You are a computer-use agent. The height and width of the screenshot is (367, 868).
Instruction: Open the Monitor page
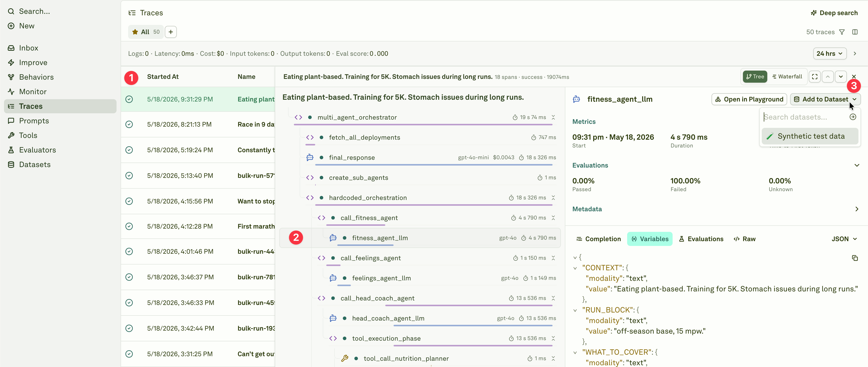[60, 91]
